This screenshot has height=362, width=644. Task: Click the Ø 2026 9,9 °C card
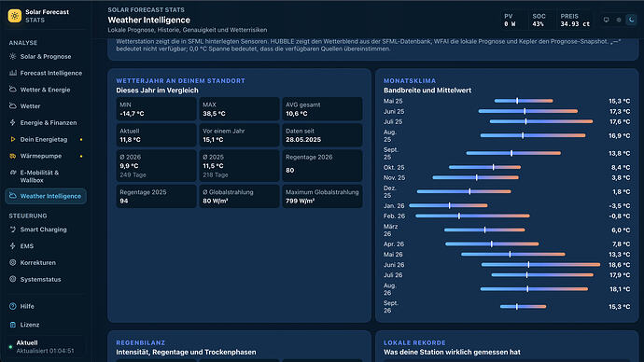tap(156, 165)
